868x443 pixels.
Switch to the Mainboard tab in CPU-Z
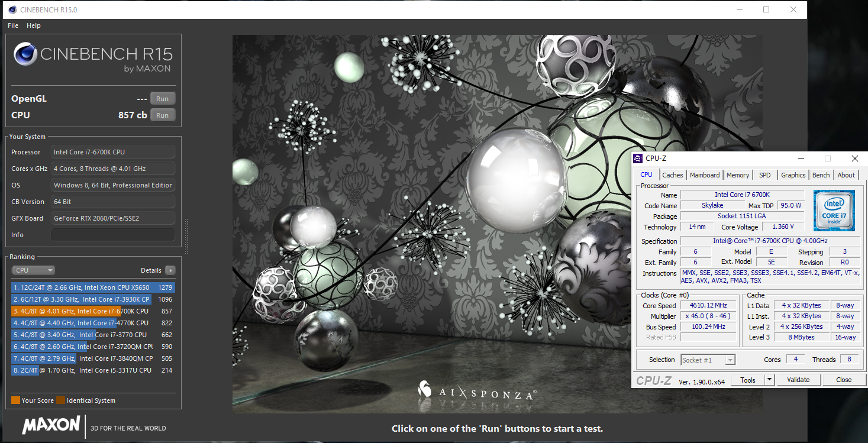(x=705, y=175)
